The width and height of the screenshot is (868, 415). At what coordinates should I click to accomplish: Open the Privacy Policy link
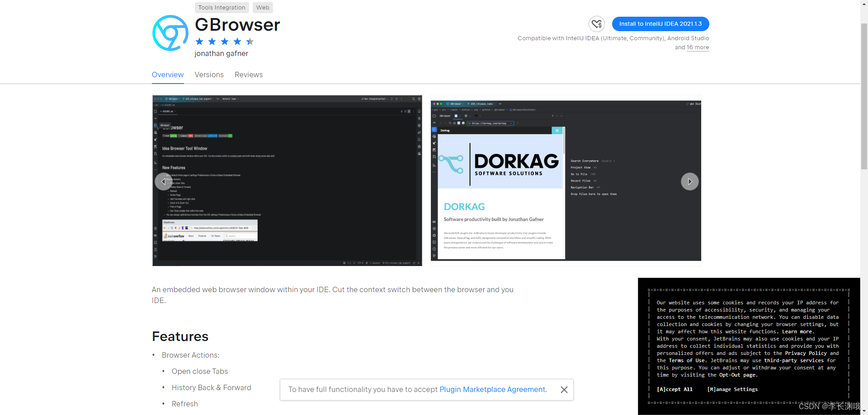806,353
